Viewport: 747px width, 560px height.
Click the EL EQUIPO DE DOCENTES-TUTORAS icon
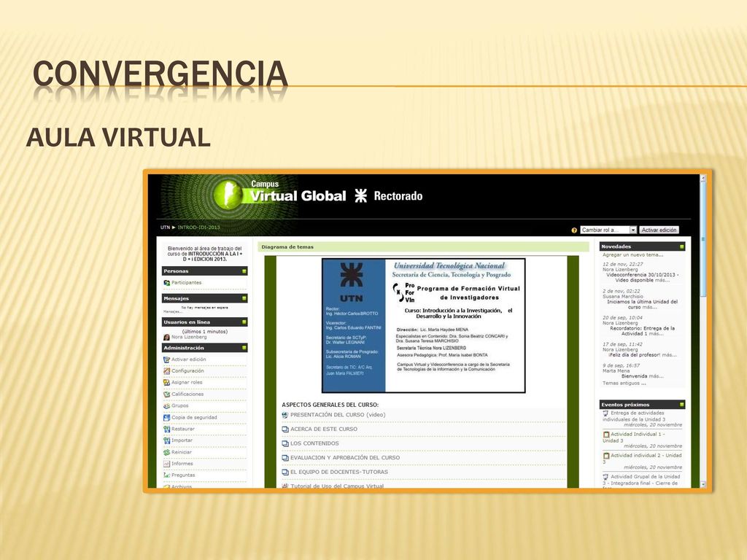click(x=285, y=472)
